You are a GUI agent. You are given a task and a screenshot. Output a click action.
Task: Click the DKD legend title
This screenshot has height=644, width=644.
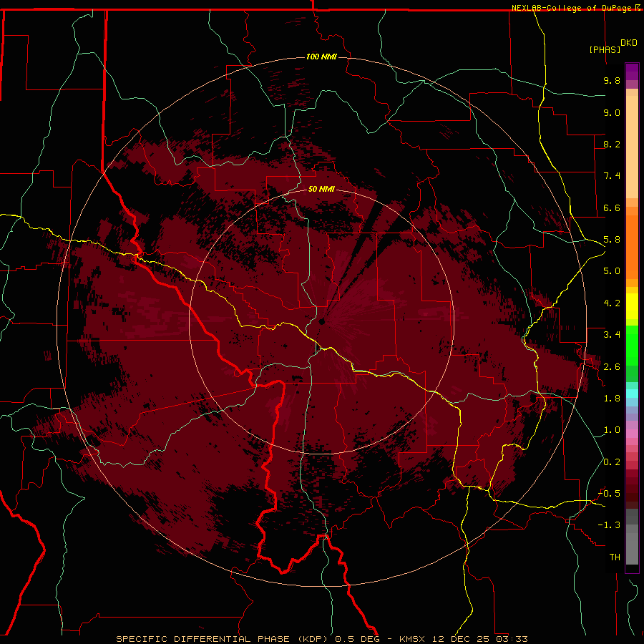(x=629, y=42)
